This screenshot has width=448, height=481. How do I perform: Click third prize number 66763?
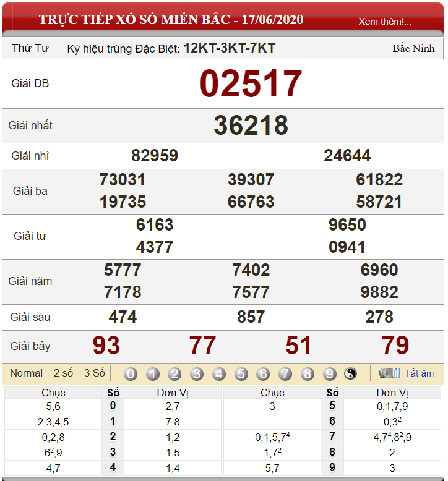click(x=251, y=202)
